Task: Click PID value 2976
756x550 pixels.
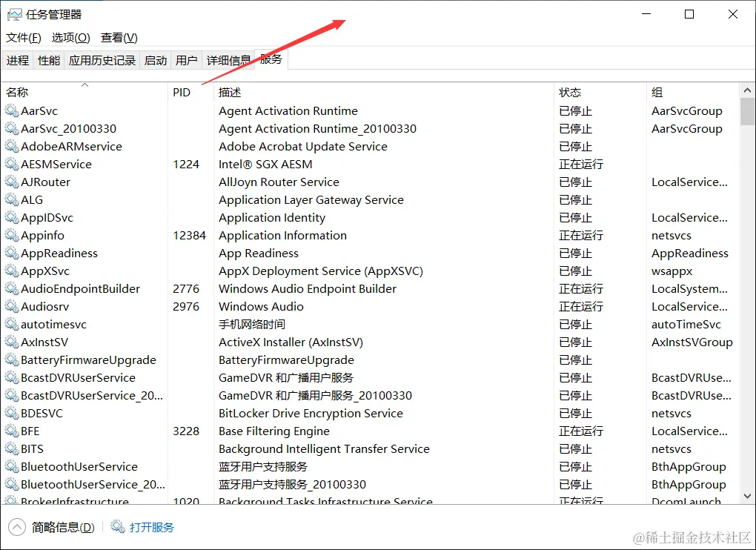Action: [186, 307]
